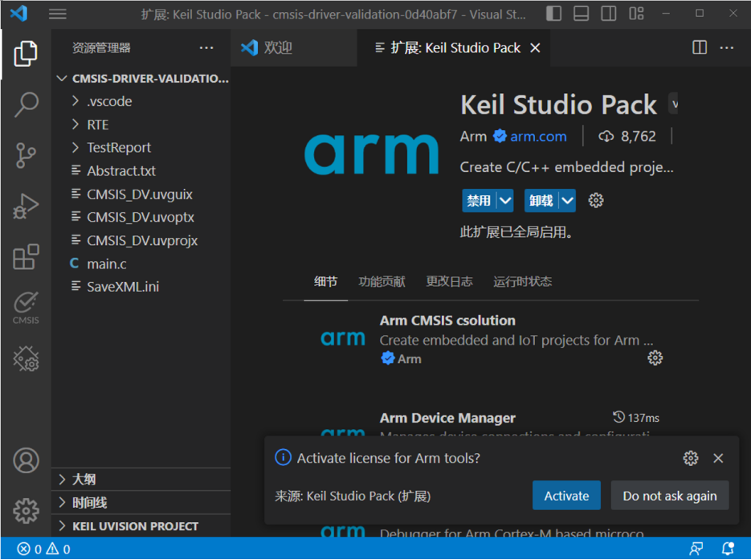Screen dimensions: 751x560
Task: Open notification settings gear icon
Action: pos(690,458)
